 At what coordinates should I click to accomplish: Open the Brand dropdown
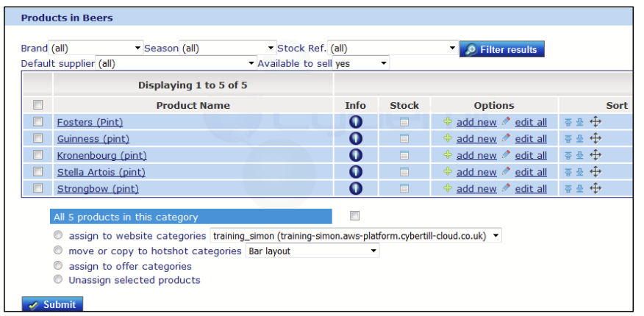(96, 48)
